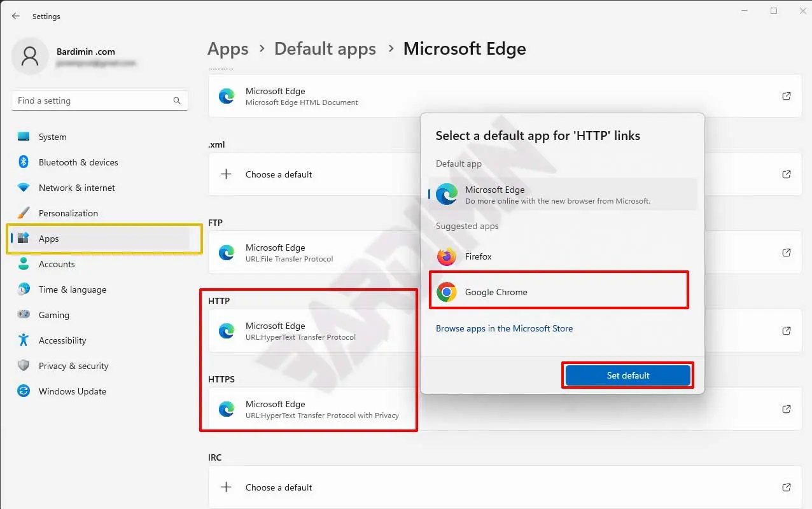Screen dimensions: 812x509
Task: Click the Apps breadcrumb in the header
Action: tap(228, 49)
